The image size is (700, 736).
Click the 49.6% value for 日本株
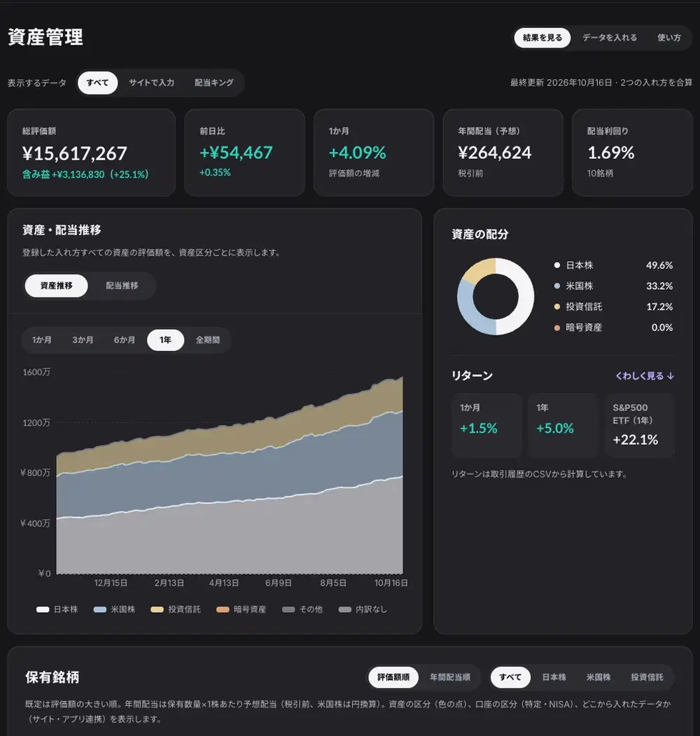coord(659,265)
